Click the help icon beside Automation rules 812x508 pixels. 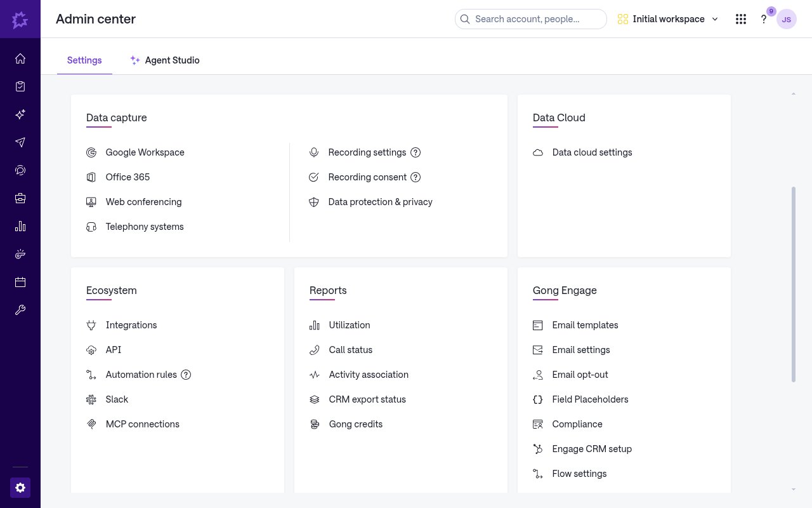pyautogui.click(x=186, y=375)
